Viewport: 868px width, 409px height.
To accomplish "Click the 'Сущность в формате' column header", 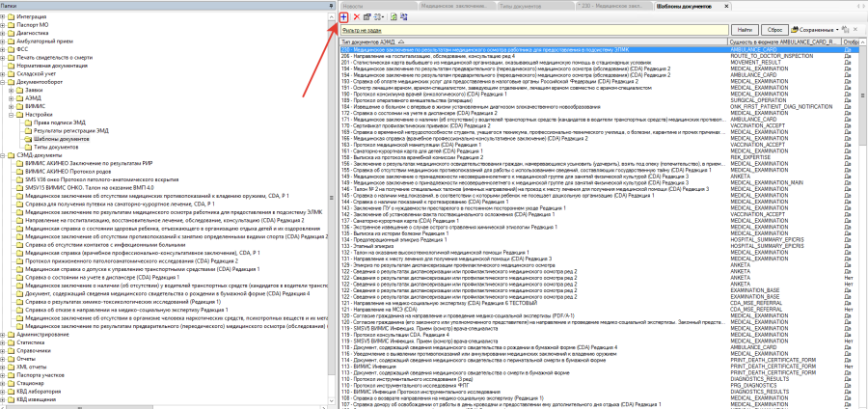I will point(785,42).
